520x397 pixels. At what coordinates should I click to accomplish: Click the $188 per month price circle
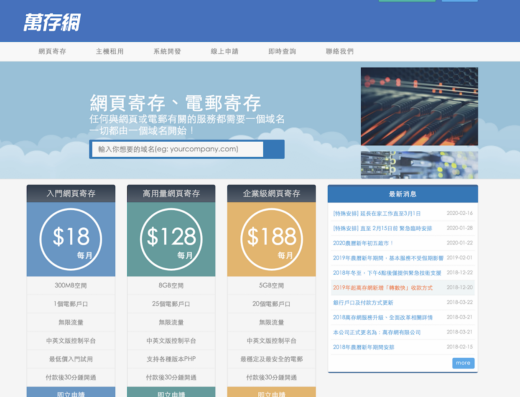pyautogui.click(x=271, y=239)
